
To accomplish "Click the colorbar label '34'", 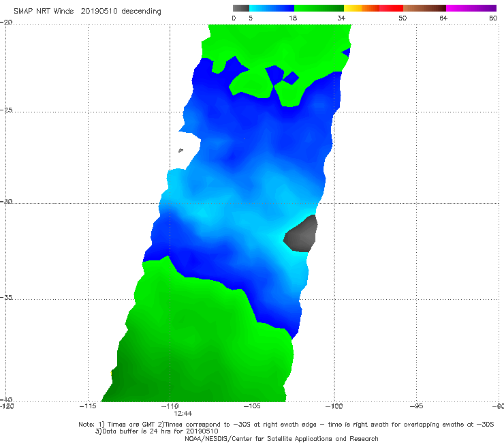I will tap(341, 18).
